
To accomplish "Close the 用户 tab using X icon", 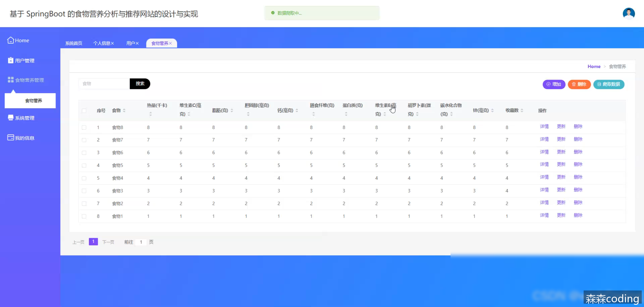I will pos(137,44).
